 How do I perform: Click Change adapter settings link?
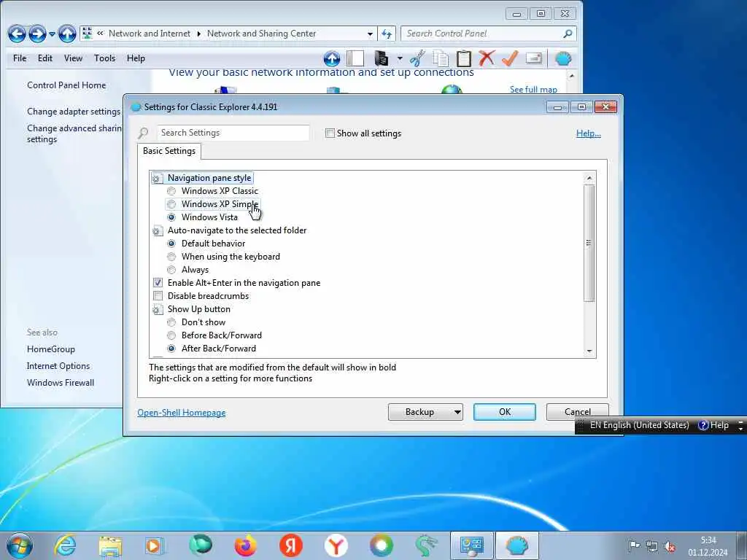point(74,112)
